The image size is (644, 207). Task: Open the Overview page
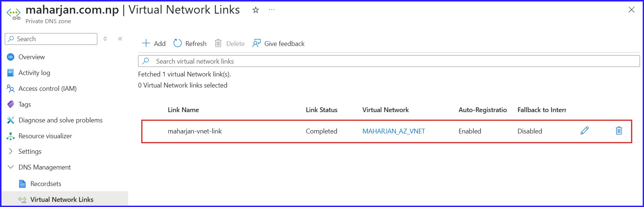pyautogui.click(x=32, y=57)
